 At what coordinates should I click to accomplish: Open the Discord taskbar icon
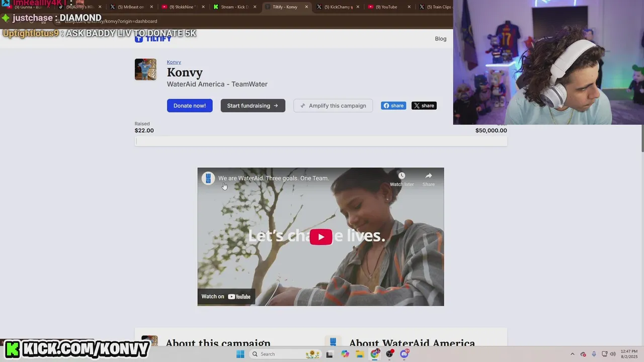pyautogui.click(x=405, y=354)
